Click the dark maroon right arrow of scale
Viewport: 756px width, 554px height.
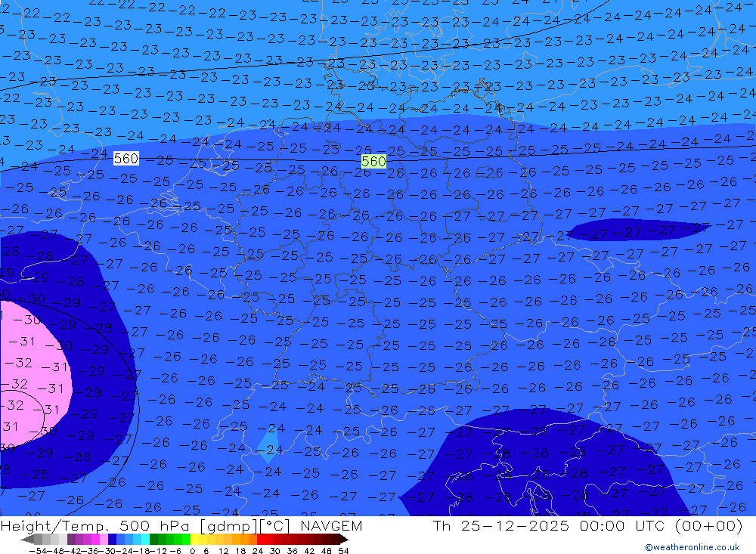(x=344, y=540)
